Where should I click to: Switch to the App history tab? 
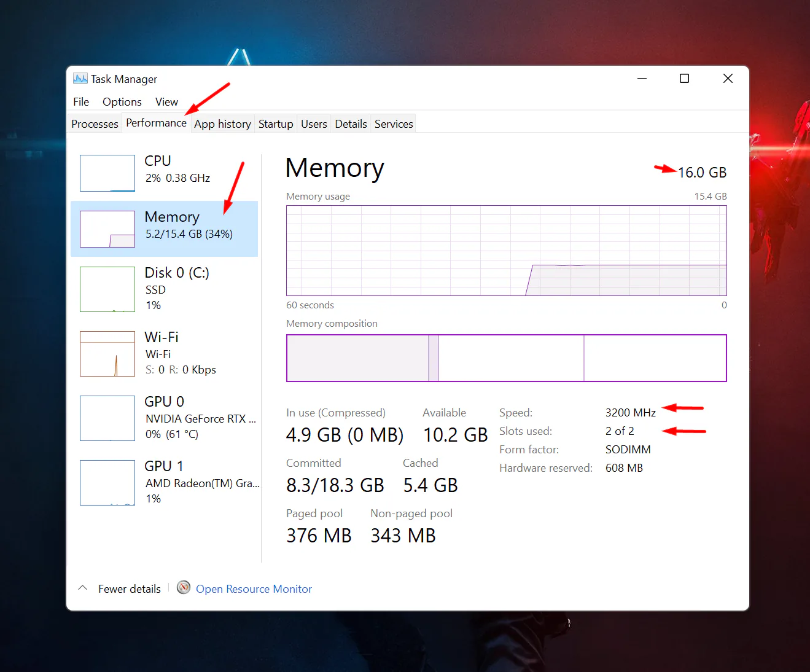pyautogui.click(x=222, y=123)
